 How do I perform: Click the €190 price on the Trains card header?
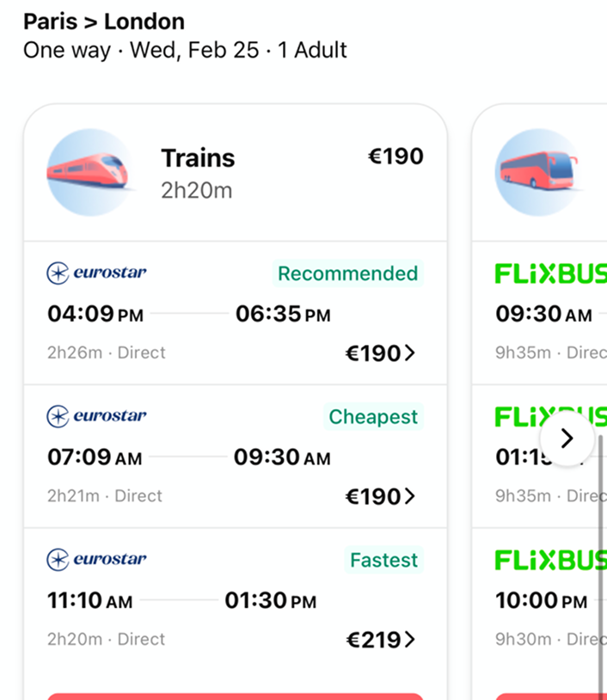click(x=395, y=157)
